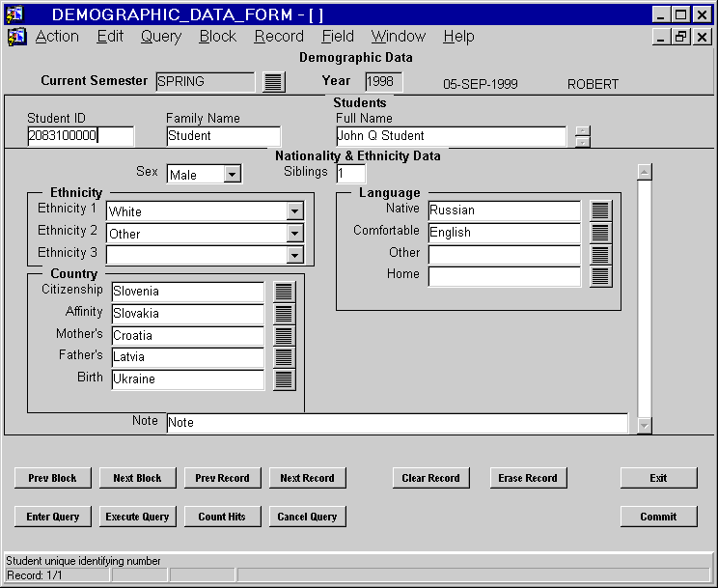The height and width of the screenshot is (588, 718).
Task: Open list of values for Affinity country
Action: click(284, 314)
